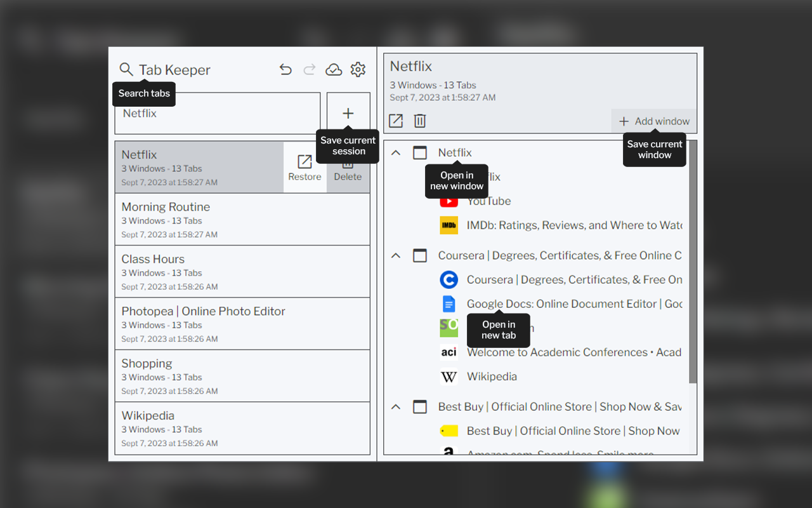This screenshot has height=508, width=812.
Task: Click the undo arrow icon
Action: pos(285,69)
